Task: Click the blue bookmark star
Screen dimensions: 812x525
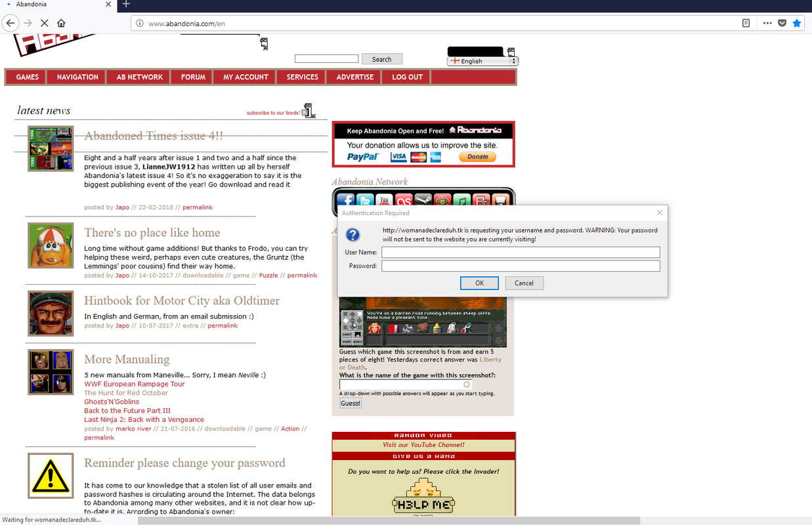Action: [x=797, y=23]
